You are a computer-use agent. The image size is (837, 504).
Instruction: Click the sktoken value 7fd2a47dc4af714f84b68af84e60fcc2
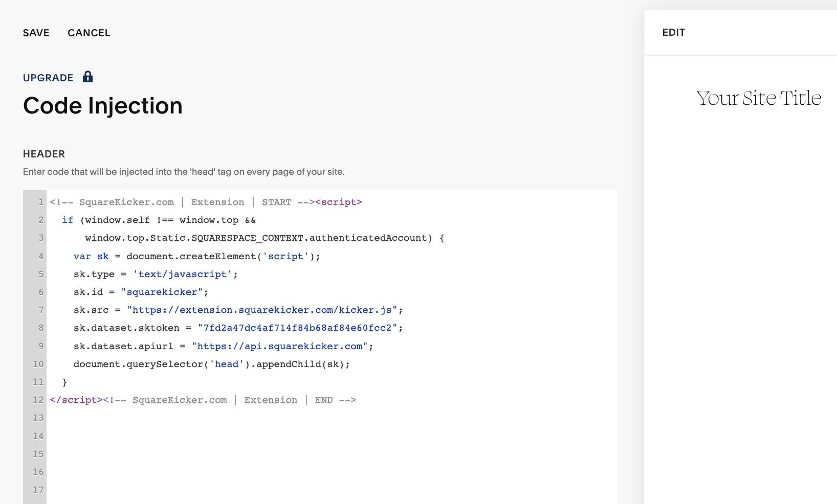click(x=297, y=328)
